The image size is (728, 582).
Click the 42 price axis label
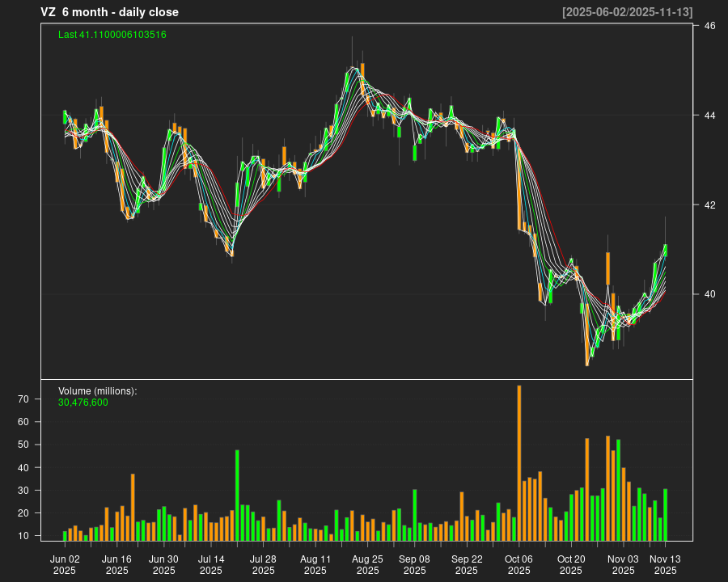(709, 205)
